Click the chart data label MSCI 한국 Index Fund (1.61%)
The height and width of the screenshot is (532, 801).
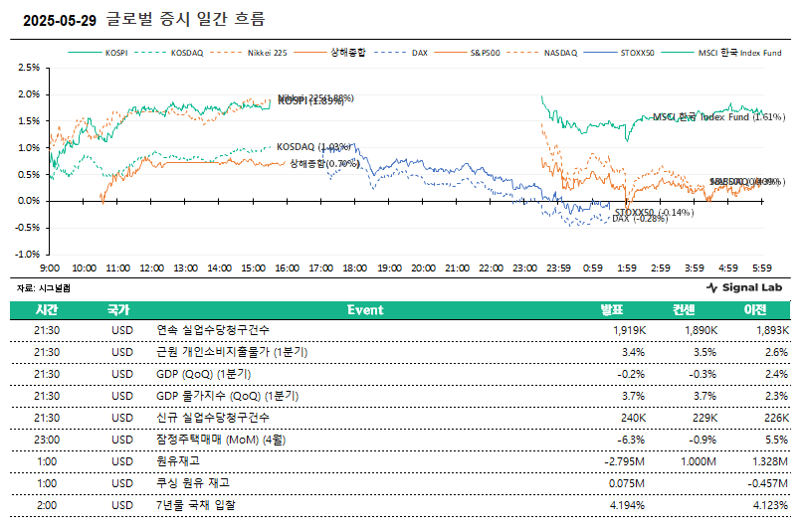pyautogui.click(x=719, y=117)
